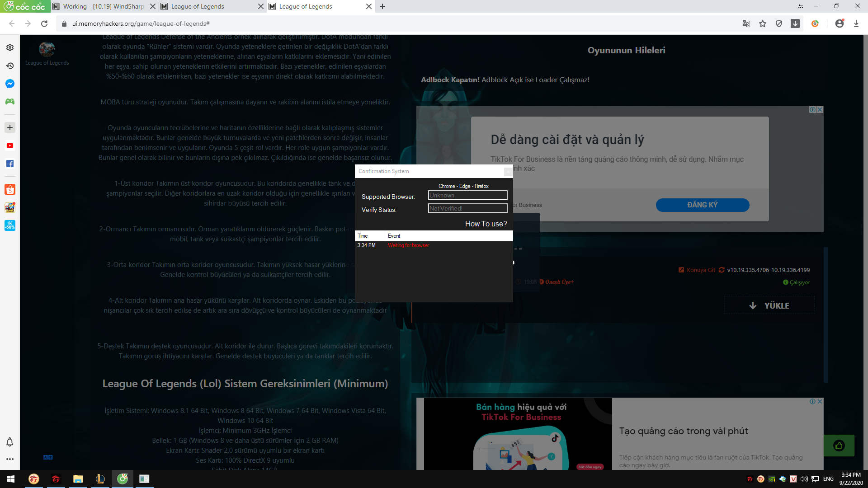This screenshot has width=868, height=488.
Task: Close the Working - [10.19] WindSharp tab
Action: coord(152,6)
